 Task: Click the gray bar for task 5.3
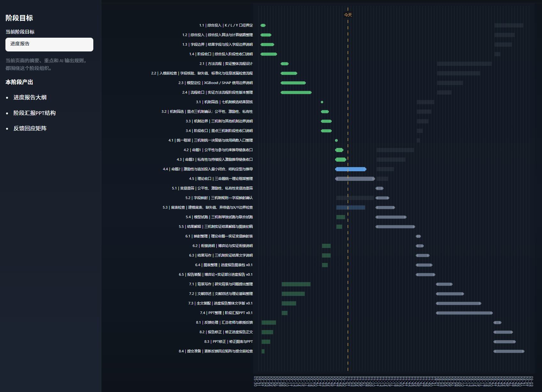click(385, 207)
